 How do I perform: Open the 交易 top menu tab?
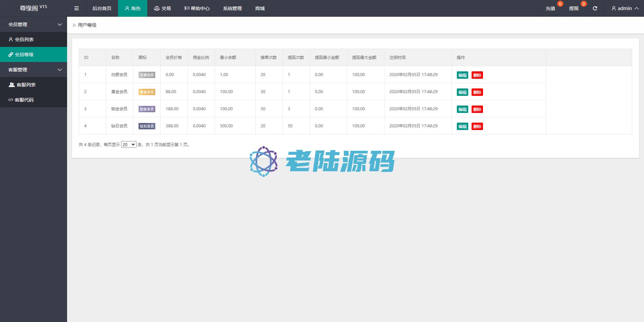click(x=163, y=8)
